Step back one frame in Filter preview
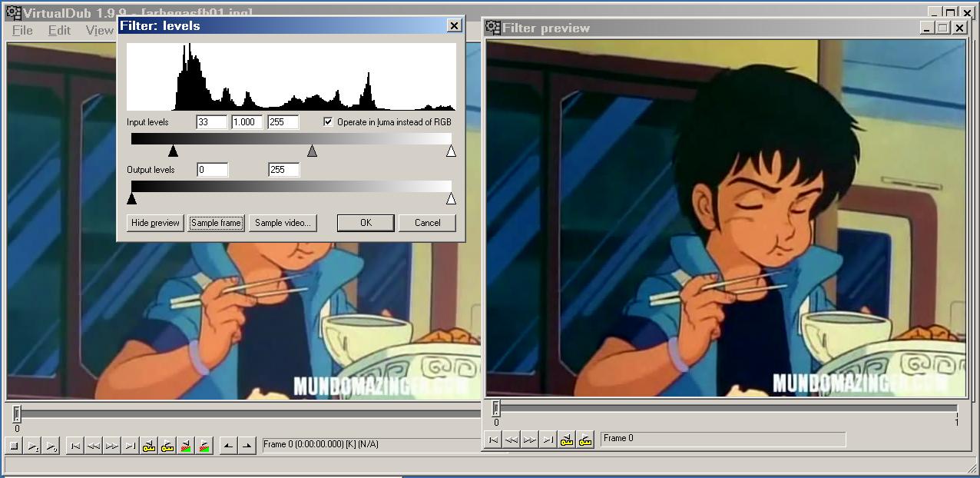This screenshot has height=478, width=980. pyautogui.click(x=512, y=440)
